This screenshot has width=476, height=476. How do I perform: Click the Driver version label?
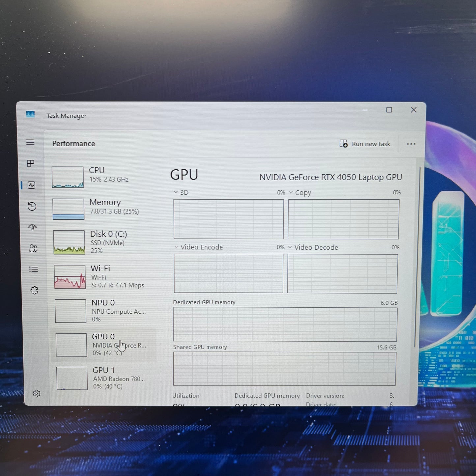pos(325,396)
